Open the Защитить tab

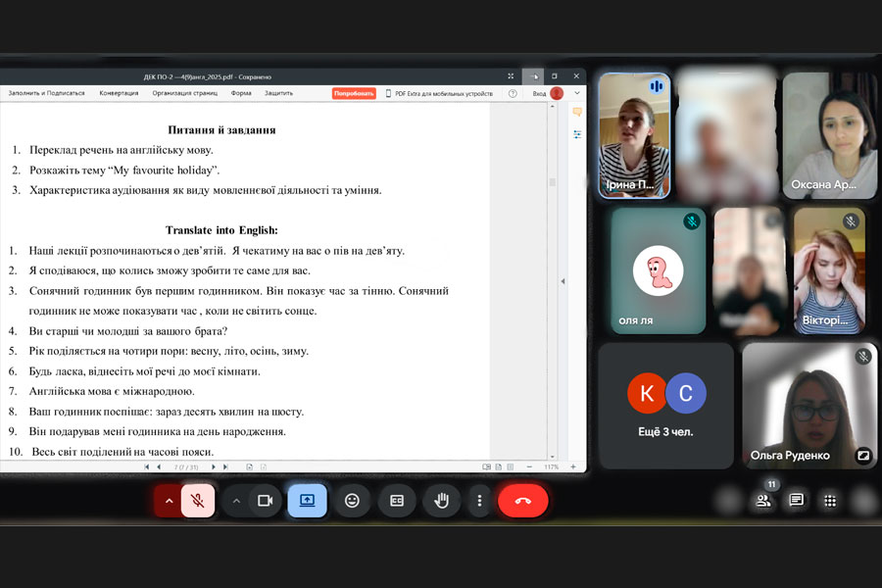(x=279, y=93)
